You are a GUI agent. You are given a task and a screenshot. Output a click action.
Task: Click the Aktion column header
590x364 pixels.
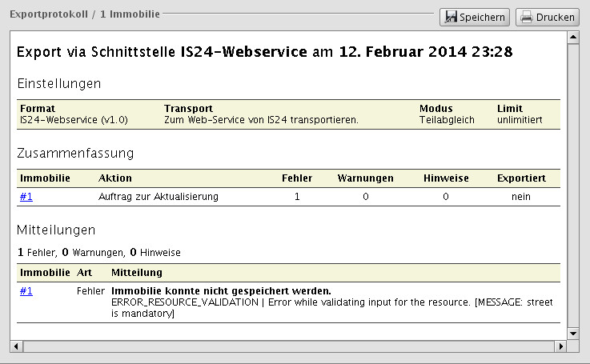pyautogui.click(x=115, y=178)
